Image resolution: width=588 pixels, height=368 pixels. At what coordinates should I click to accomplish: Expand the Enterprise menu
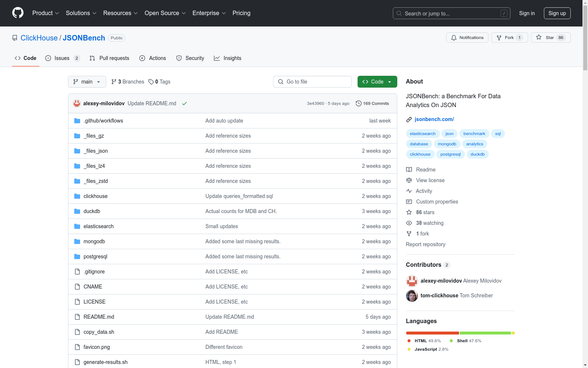click(209, 13)
